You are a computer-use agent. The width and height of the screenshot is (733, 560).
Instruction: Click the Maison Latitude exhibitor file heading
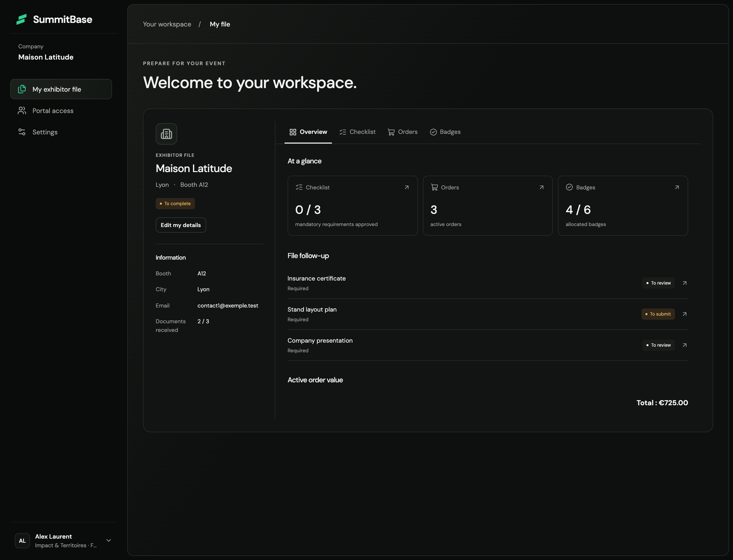pyautogui.click(x=194, y=168)
